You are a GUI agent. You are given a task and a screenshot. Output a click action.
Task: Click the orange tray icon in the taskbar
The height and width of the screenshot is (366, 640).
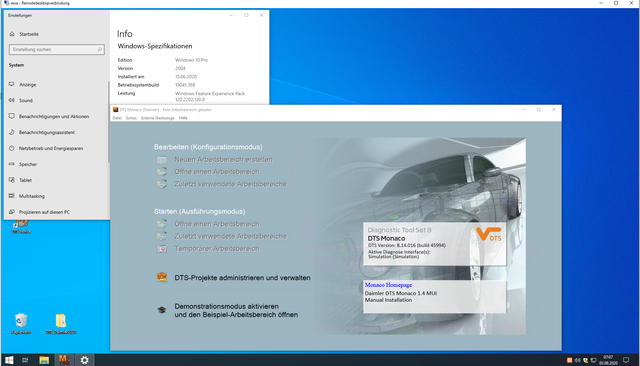(x=569, y=360)
